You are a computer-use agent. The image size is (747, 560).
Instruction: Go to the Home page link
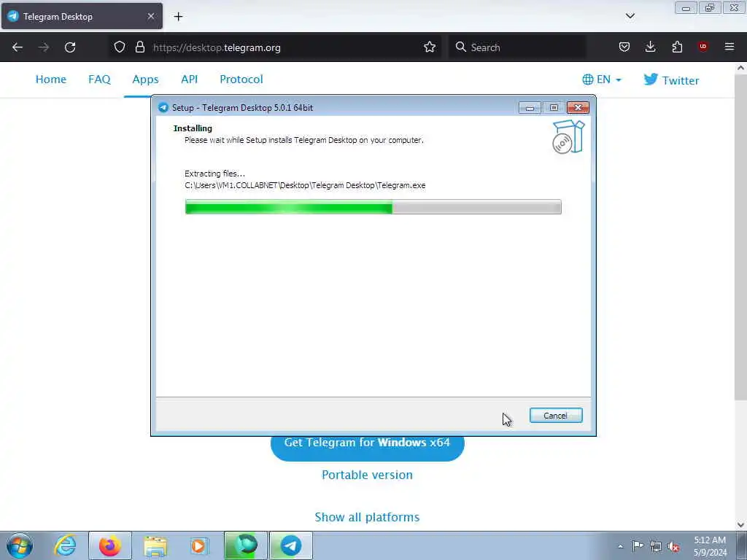coord(51,79)
